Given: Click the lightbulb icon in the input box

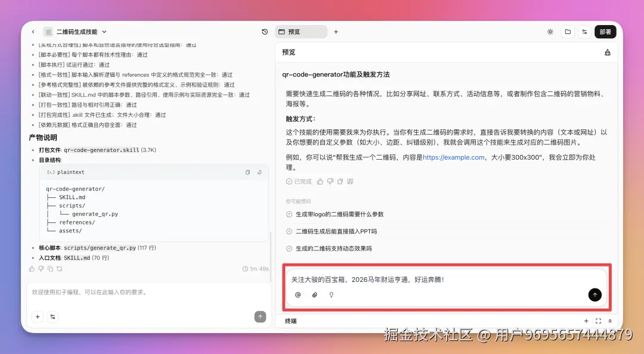Looking at the screenshot, I should point(332,294).
